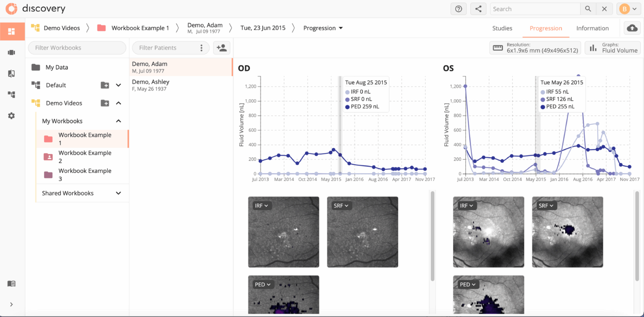The image size is (644, 317).
Task: Expand the Shared Workbooks section
Action: coord(118,193)
